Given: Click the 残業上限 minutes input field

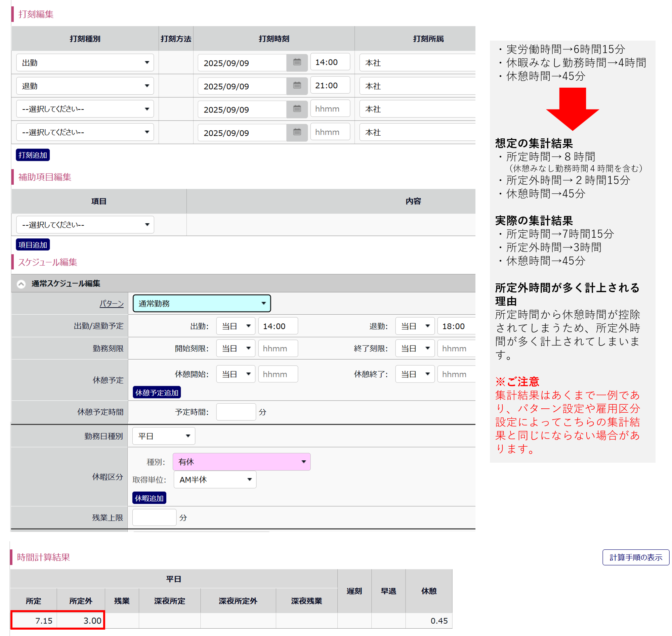Looking at the screenshot, I should (x=154, y=517).
